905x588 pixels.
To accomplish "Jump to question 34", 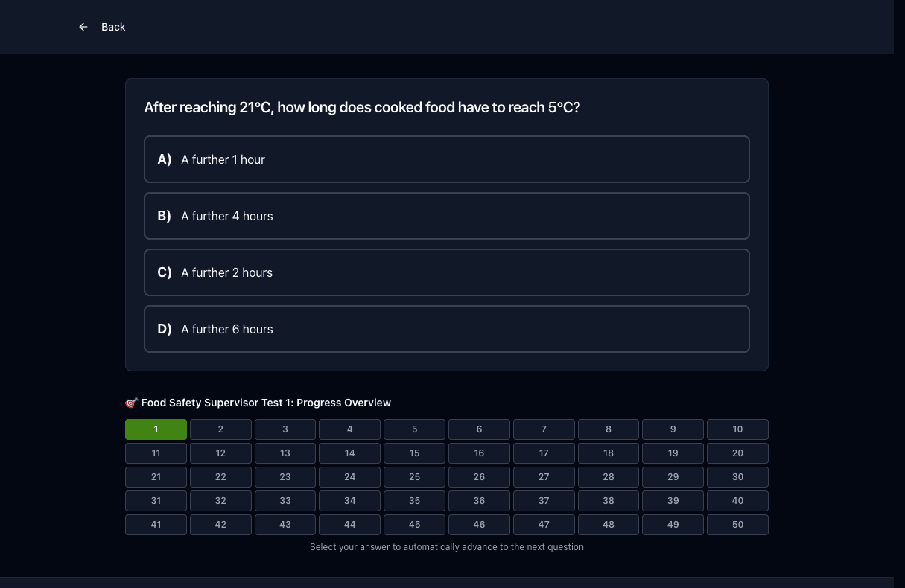I will pyautogui.click(x=350, y=501).
